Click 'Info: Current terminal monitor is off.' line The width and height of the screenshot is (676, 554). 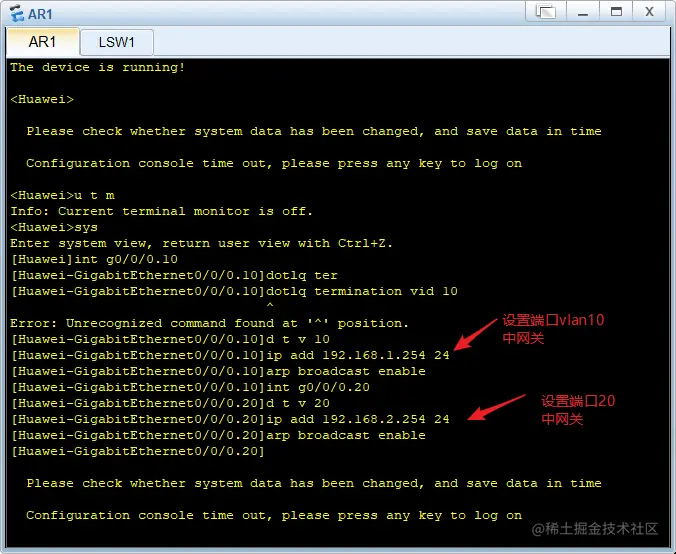coord(161,211)
